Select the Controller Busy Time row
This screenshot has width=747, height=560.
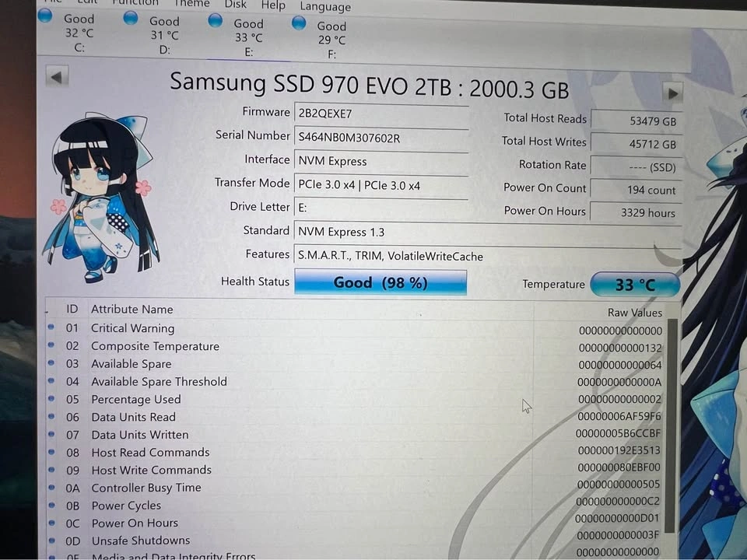[355, 488]
